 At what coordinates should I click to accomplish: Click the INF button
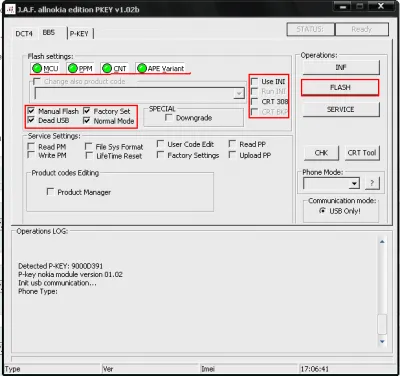click(341, 67)
